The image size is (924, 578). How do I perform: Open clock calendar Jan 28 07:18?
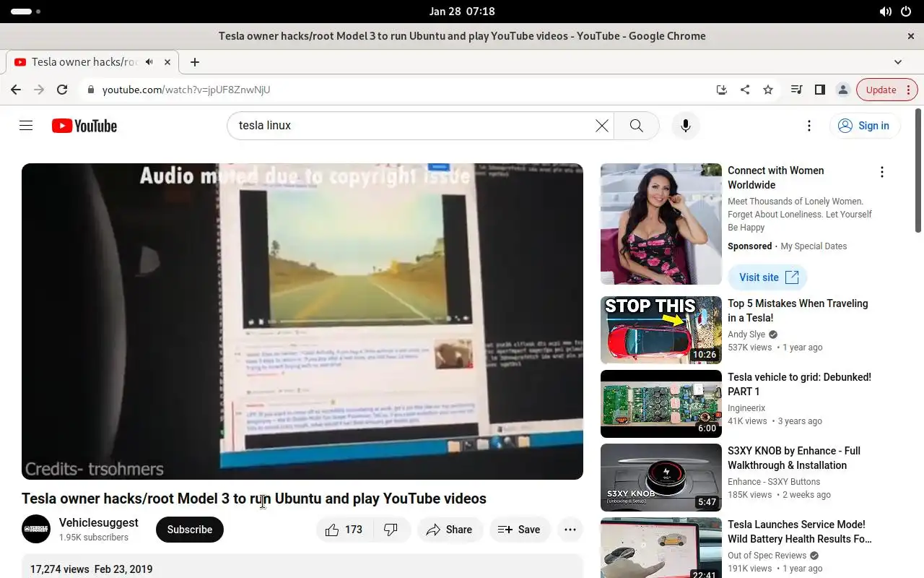click(462, 12)
